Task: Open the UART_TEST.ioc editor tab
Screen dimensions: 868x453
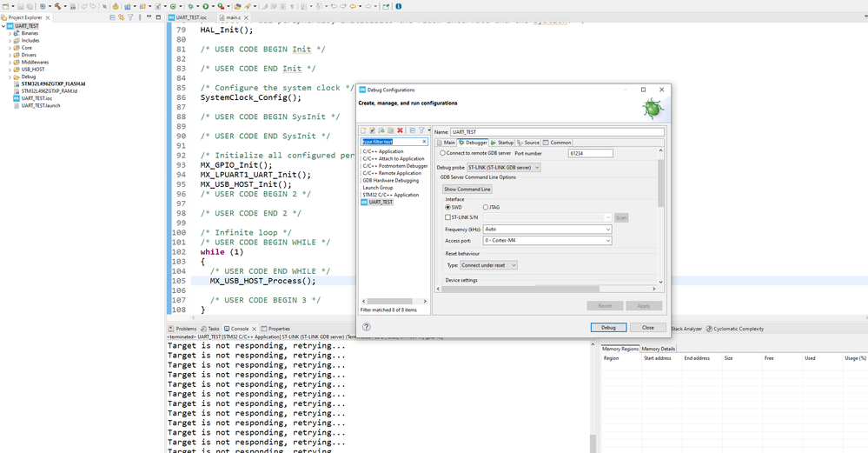Action: click(x=189, y=17)
